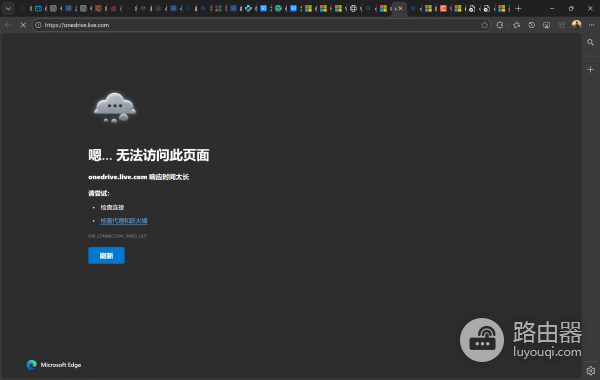Click the 检查连接 suggestion text
Screen dimensions: 600x380
(112, 207)
